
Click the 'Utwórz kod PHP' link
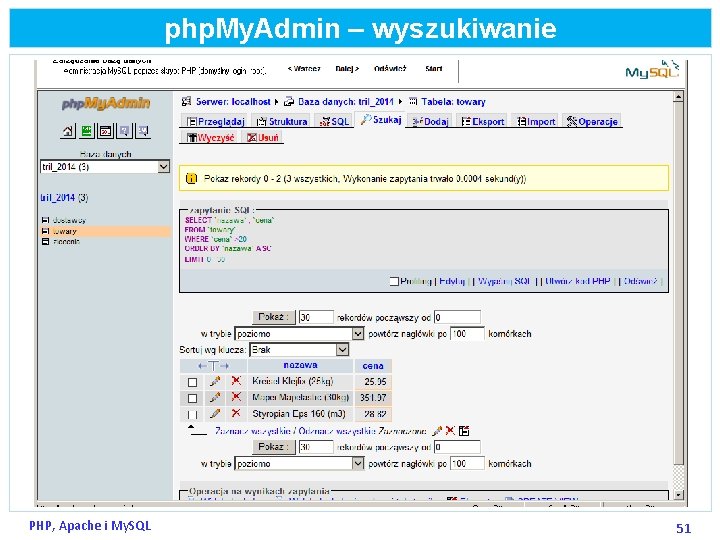tap(578, 281)
